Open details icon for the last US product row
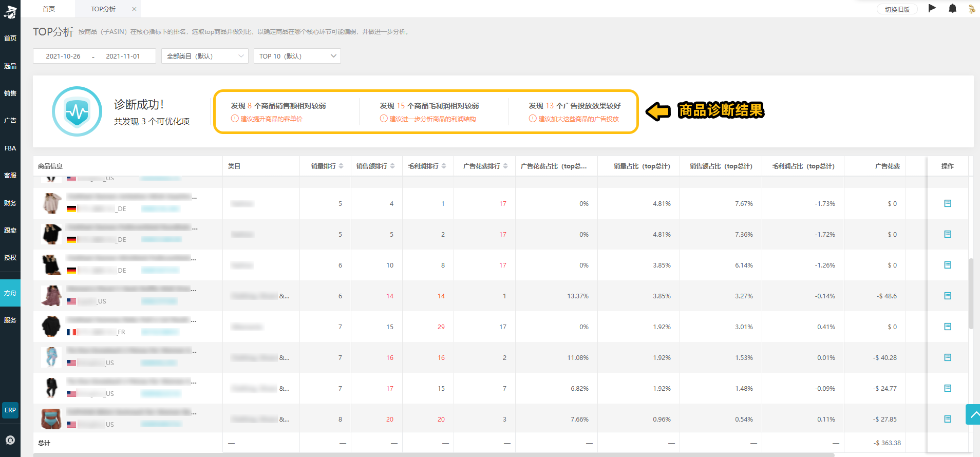This screenshot has width=980, height=457. [x=948, y=419]
